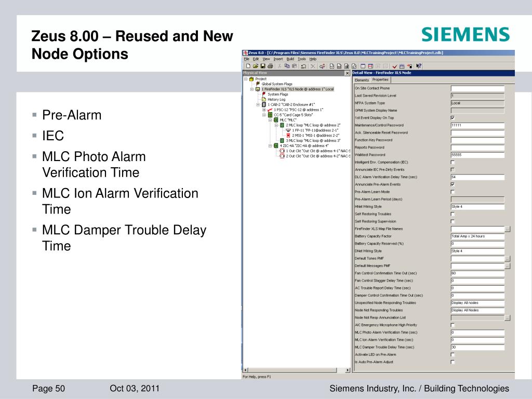Open Node Not Resp Annunciation List browse button
This screenshot has width=532, height=399.
[x=507, y=318]
